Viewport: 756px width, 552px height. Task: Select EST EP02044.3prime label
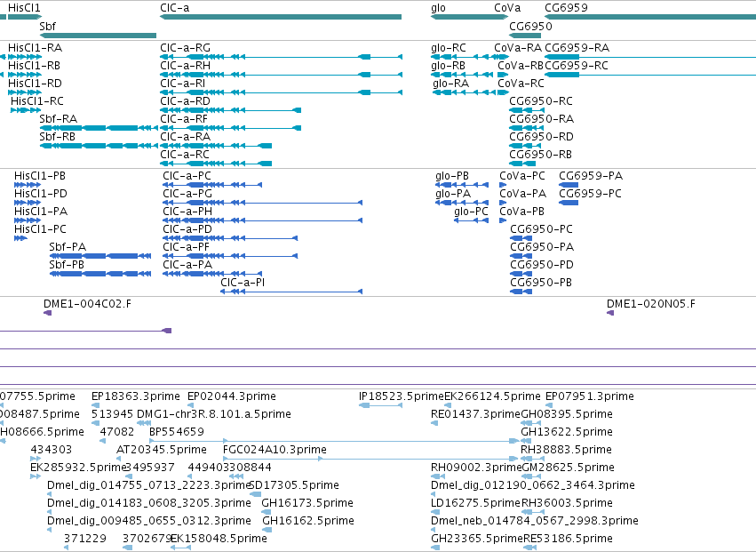click(x=232, y=396)
